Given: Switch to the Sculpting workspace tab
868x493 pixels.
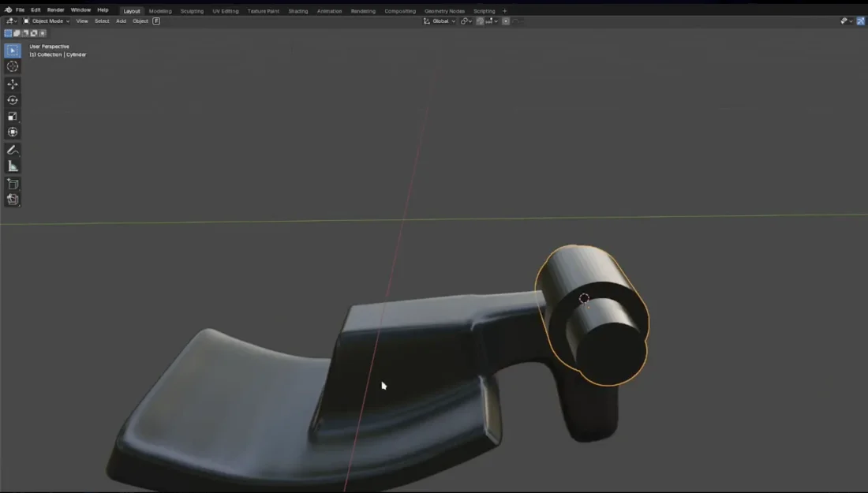Looking at the screenshot, I should click(x=192, y=11).
